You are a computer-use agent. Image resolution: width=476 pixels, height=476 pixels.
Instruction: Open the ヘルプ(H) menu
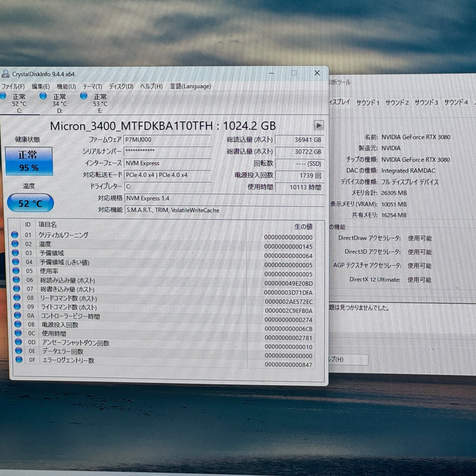(151, 86)
